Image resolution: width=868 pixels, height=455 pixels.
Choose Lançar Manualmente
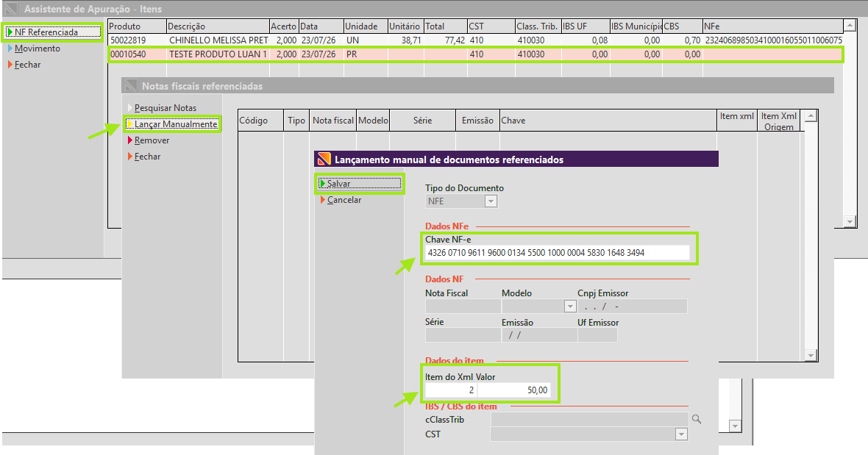[172, 123]
